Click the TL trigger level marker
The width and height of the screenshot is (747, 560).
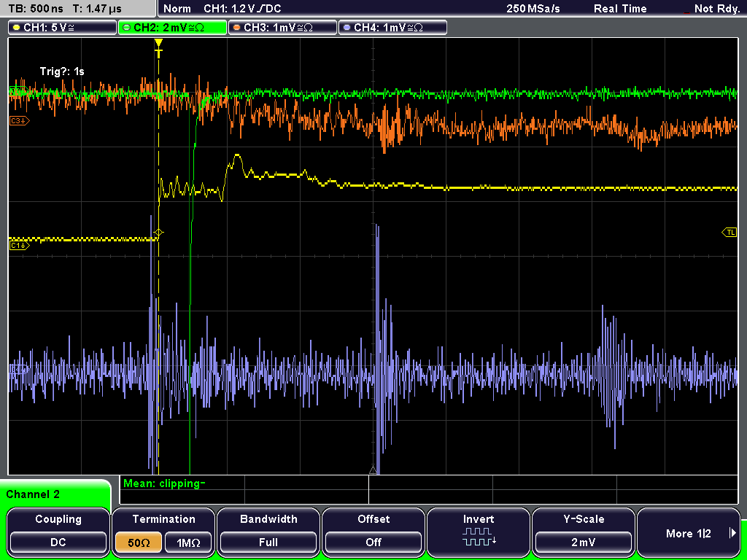[729, 233]
